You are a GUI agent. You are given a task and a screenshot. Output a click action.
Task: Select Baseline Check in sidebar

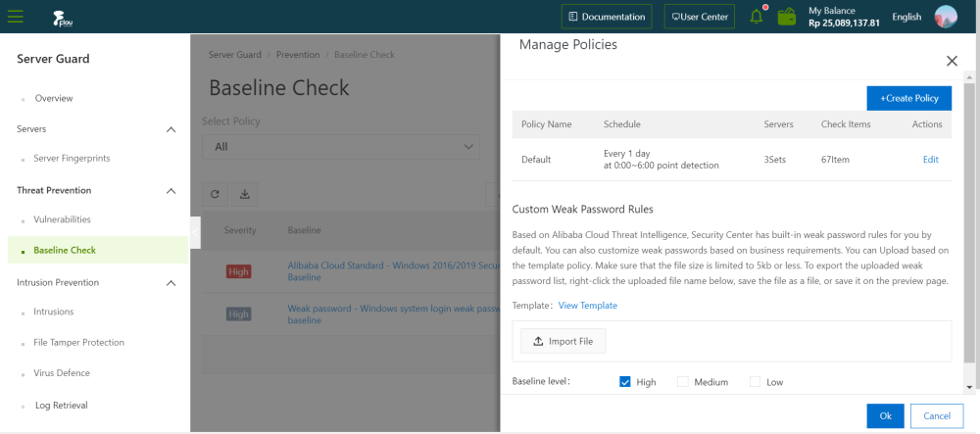98,251
